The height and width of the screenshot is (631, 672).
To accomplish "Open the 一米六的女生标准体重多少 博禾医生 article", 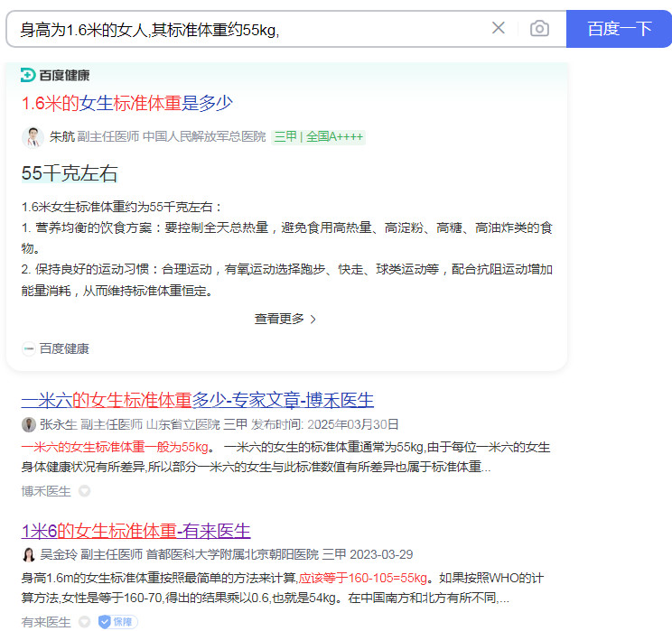I will tap(197, 400).
